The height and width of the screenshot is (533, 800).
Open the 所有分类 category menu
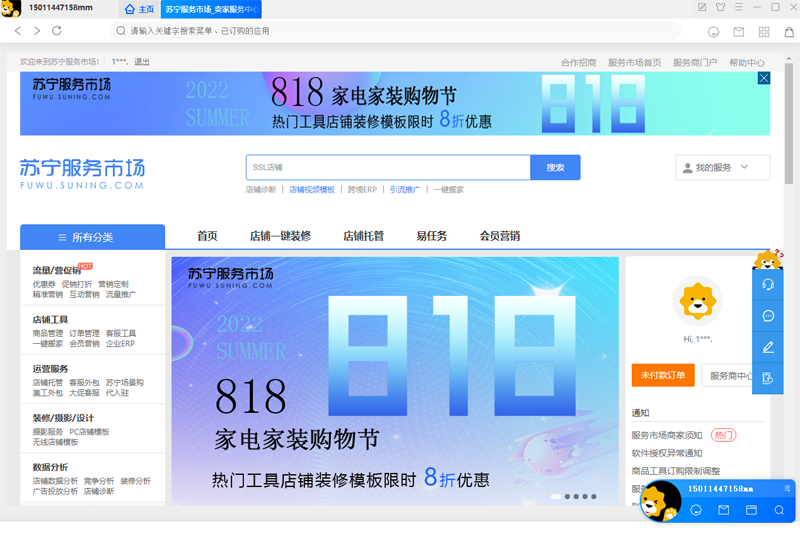coord(92,237)
